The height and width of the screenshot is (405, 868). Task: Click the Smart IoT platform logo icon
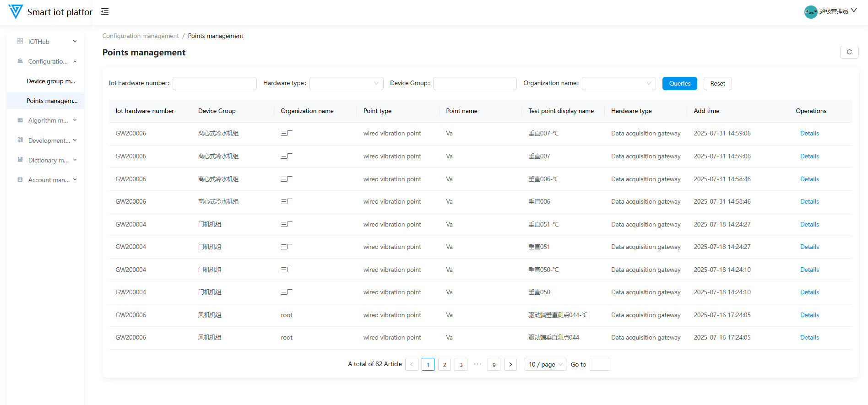click(x=16, y=11)
